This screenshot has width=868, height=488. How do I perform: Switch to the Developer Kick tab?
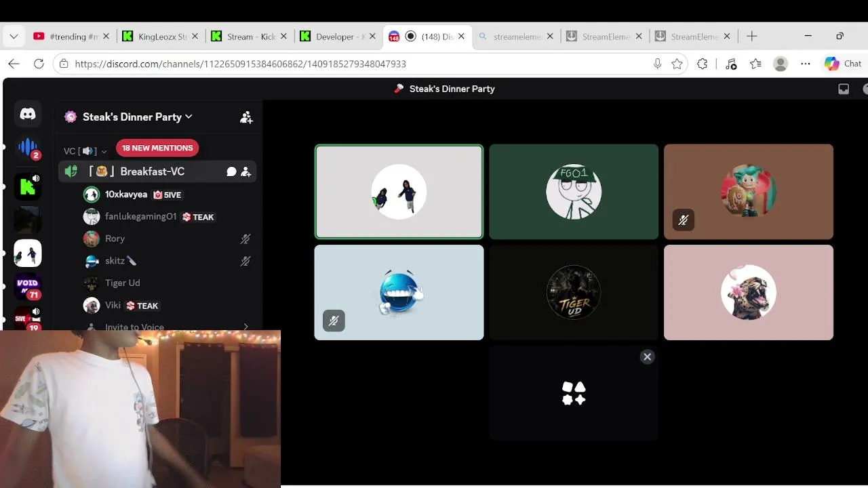click(337, 37)
